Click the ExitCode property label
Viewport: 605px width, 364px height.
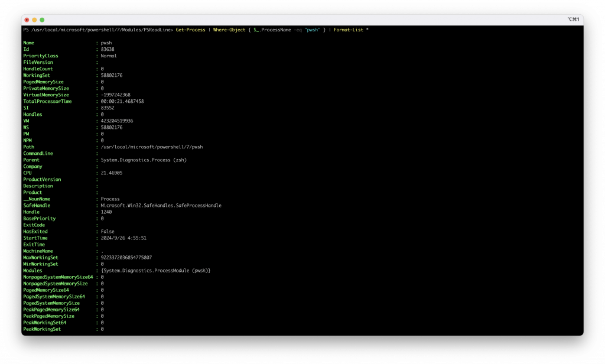pos(34,225)
